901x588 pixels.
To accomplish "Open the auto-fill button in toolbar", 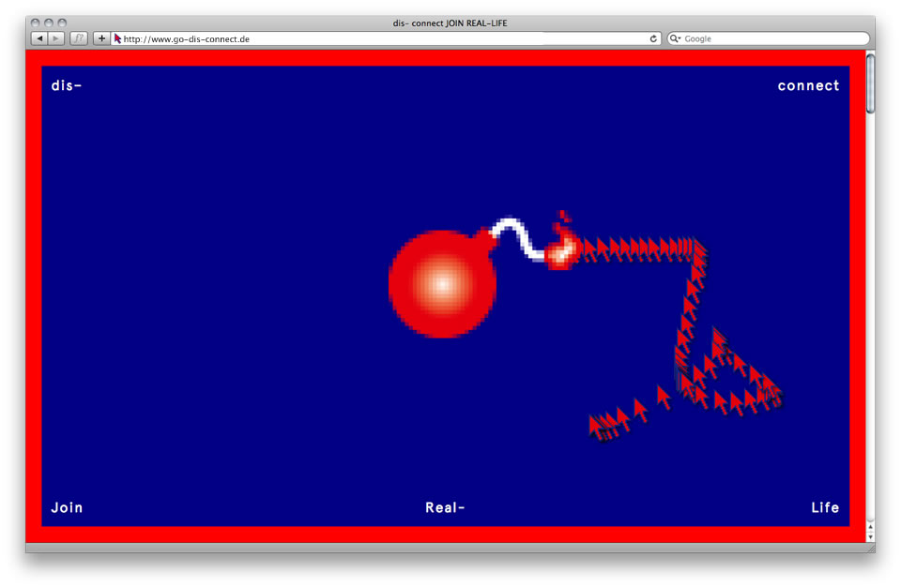I will (x=79, y=38).
